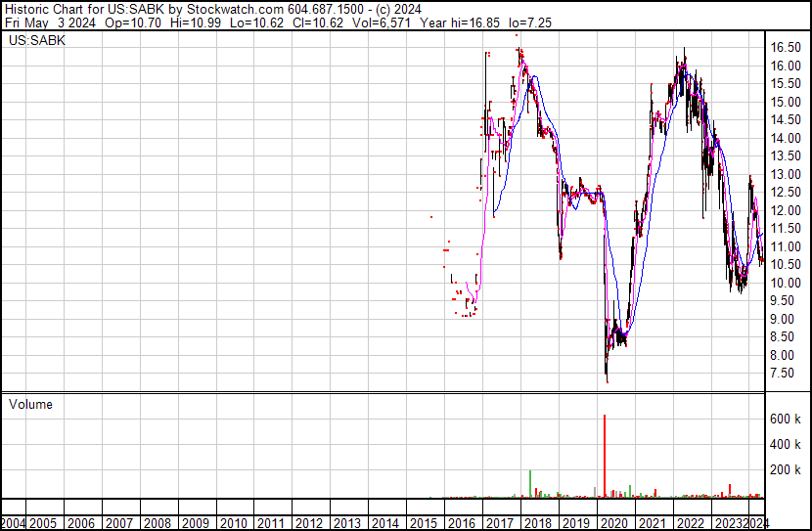Screen dimensions: 812x531
Task: Click the 7.50 price axis label
Action: (x=783, y=374)
